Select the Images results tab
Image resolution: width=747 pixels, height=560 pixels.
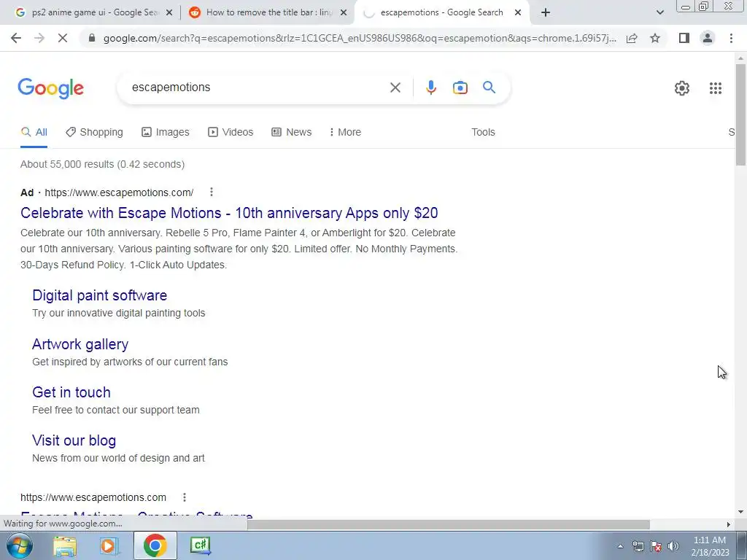[166, 132]
